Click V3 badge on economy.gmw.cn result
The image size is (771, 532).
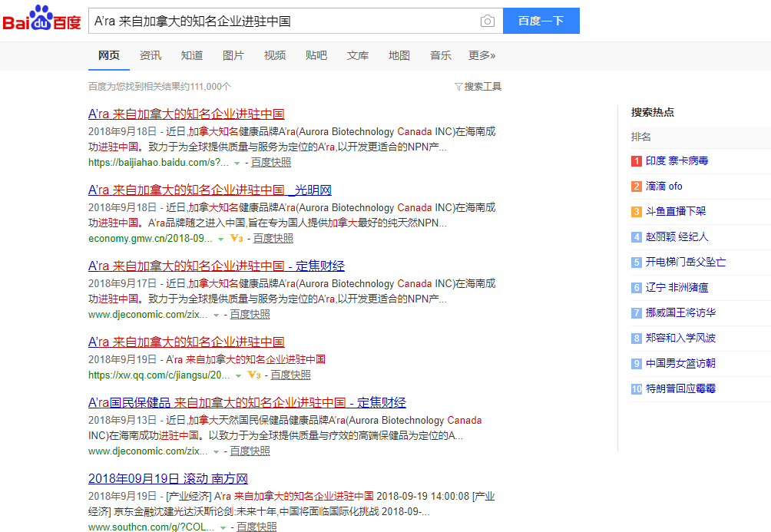pos(237,239)
